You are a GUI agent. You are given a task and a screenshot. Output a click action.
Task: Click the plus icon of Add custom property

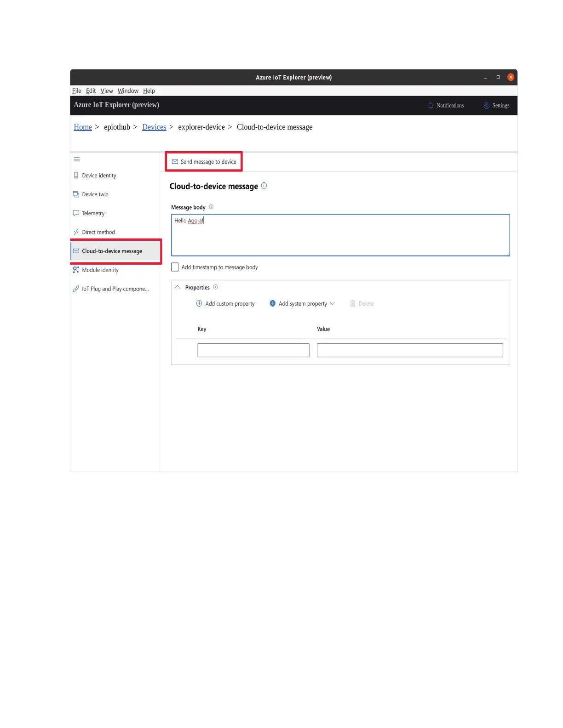pyautogui.click(x=199, y=303)
